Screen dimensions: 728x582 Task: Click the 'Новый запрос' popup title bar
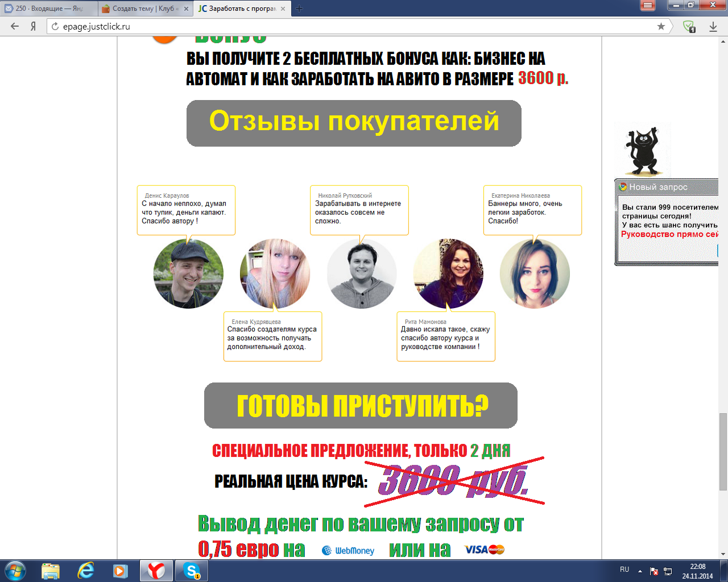click(667, 186)
